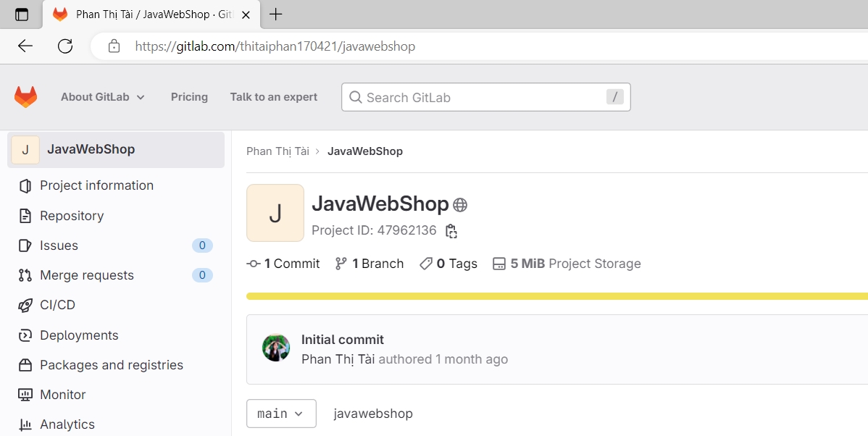View the 0 Tags link

[x=448, y=264]
